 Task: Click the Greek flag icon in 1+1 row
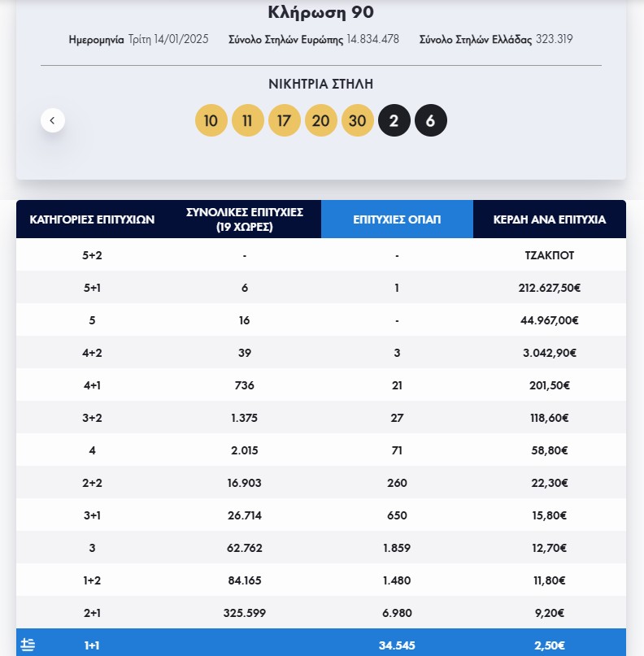(28, 645)
